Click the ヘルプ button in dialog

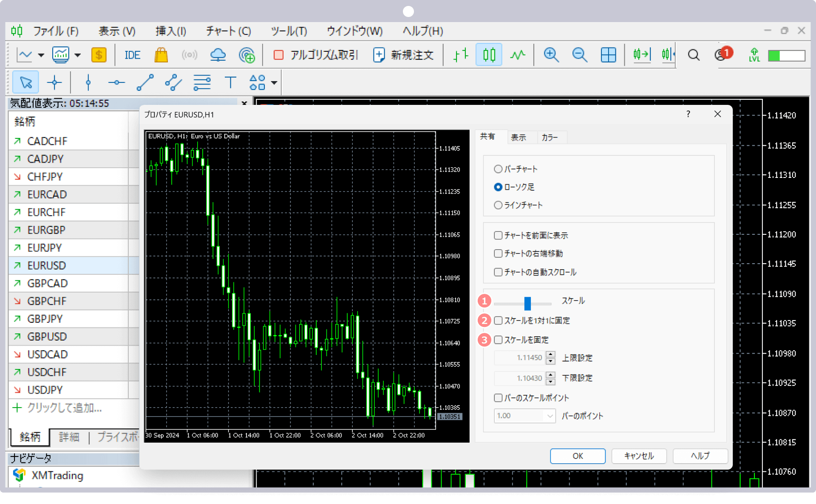[700, 456]
